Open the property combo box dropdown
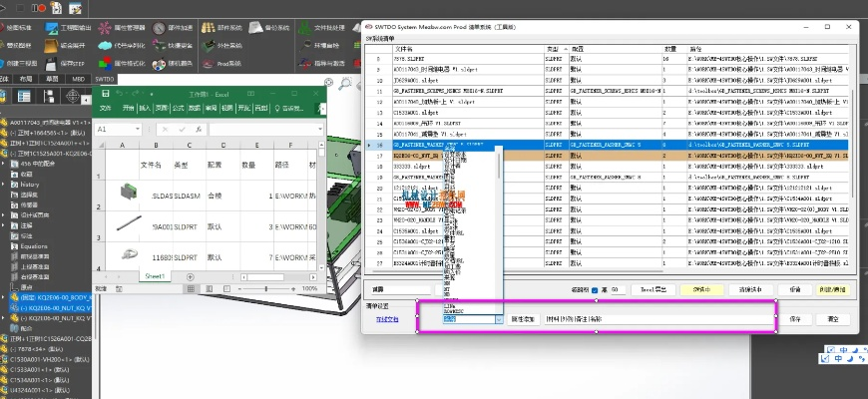The width and height of the screenshot is (868, 399). click(499, 319)
